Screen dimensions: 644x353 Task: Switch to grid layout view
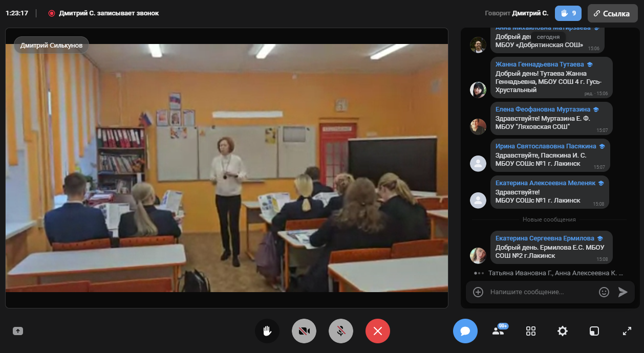[x=531, y=331]
